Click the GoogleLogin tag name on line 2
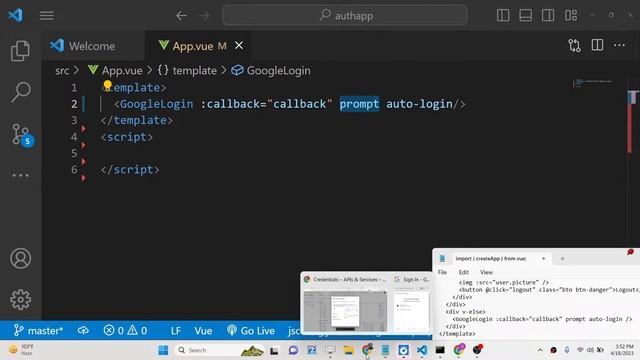 tap(156, 104)
